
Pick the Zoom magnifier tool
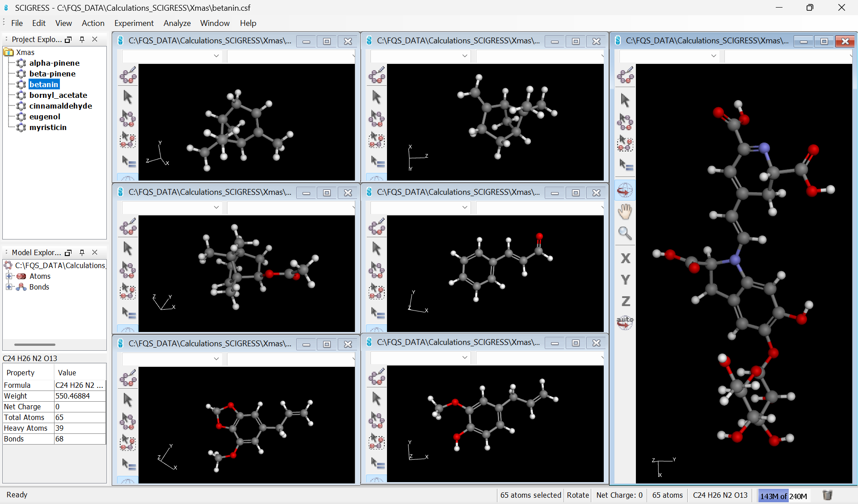coord(625,233)
